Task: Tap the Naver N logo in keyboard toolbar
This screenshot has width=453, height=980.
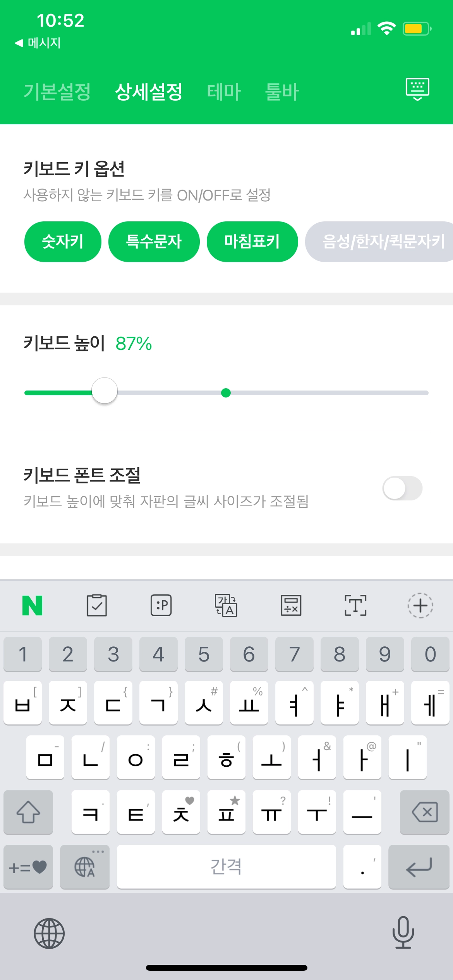Action: click(x=33, y=606)
